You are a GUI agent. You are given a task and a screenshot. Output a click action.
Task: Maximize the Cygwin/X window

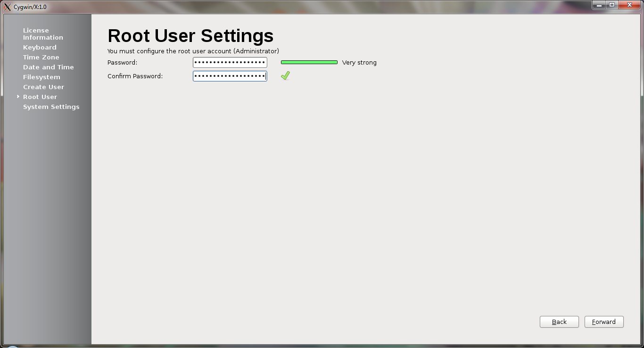click(x=612, y=5)
